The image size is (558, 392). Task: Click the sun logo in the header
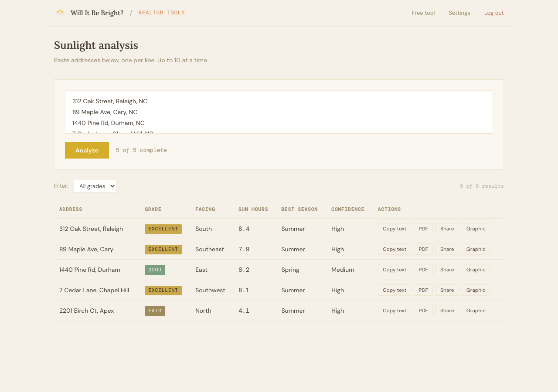(60, 12)
